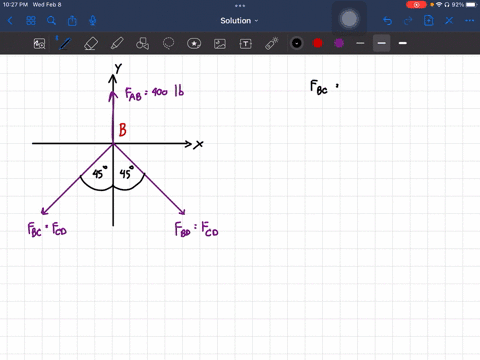Select the medium stroke width
Screen dimensions: 480x360
pos(381,43)
